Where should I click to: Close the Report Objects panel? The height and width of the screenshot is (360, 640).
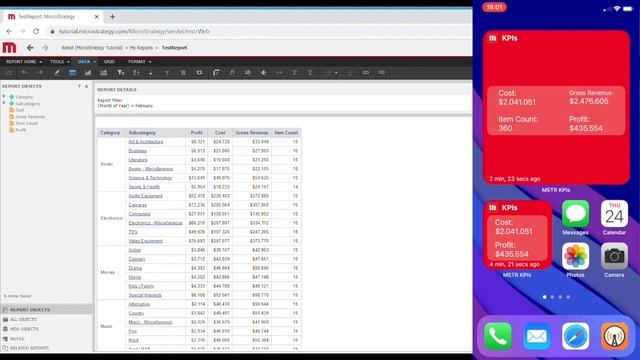click(86, 86)
